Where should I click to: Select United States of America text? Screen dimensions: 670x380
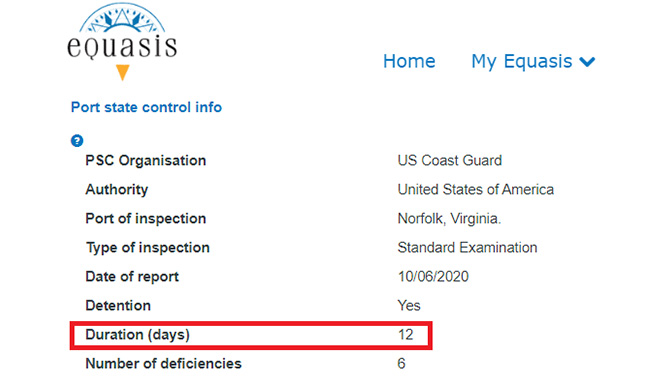(x=476, y=189)
